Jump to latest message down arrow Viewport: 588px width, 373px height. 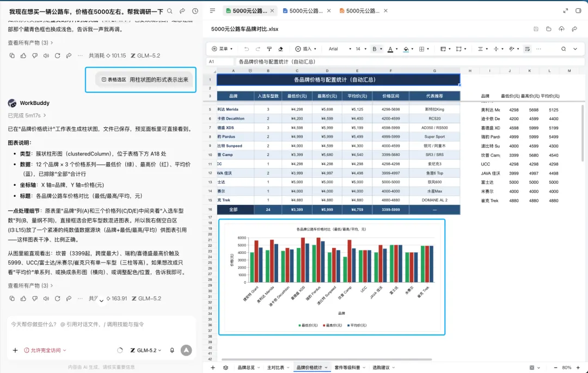click(x=101, y=301)
